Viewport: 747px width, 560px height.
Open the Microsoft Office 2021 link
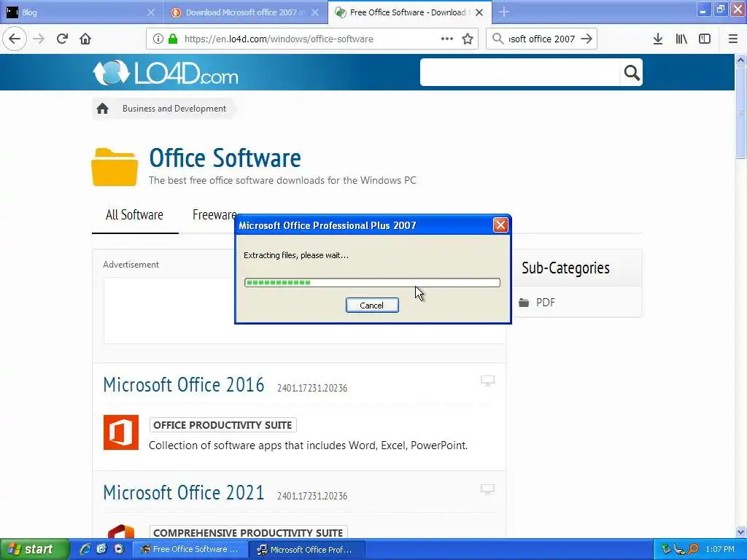(x=184, y=493)
